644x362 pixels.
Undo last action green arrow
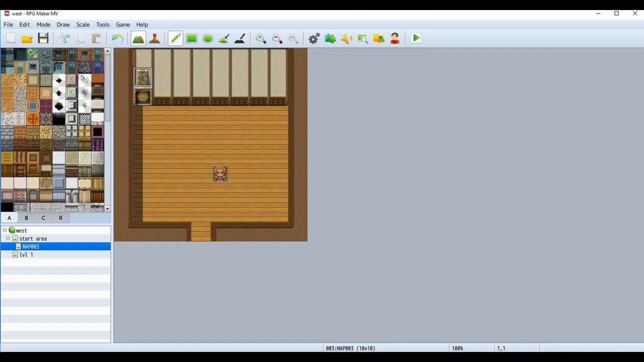tap(117, 38)
